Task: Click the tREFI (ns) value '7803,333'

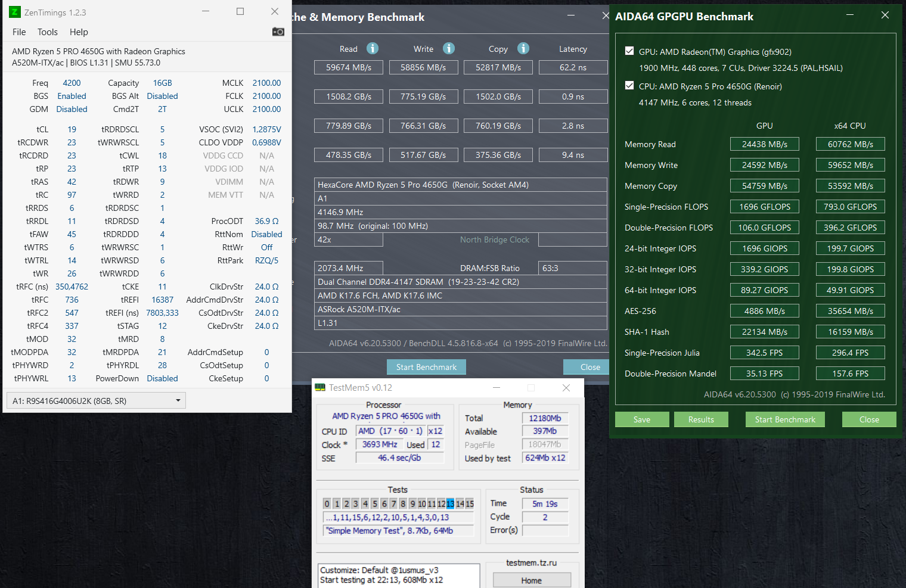Action: 162,313
